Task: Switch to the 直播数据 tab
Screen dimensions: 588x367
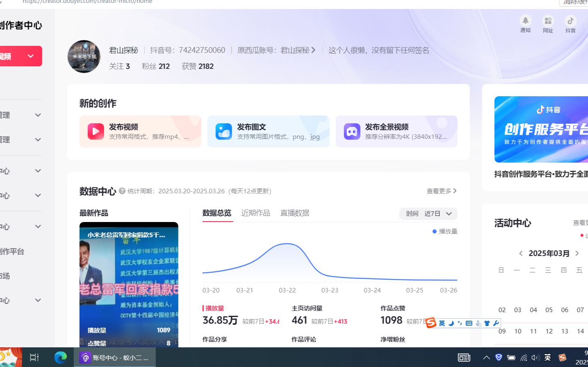Action: click(x=294, y=213)
